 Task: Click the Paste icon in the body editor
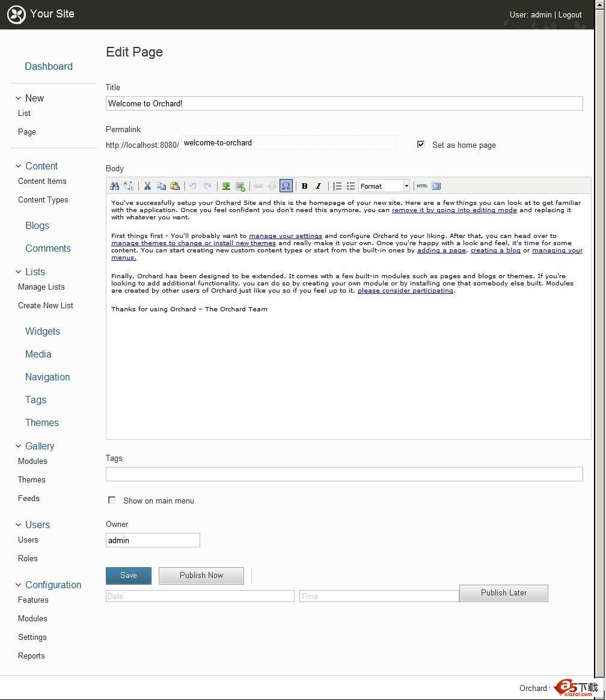coord(175,186)
